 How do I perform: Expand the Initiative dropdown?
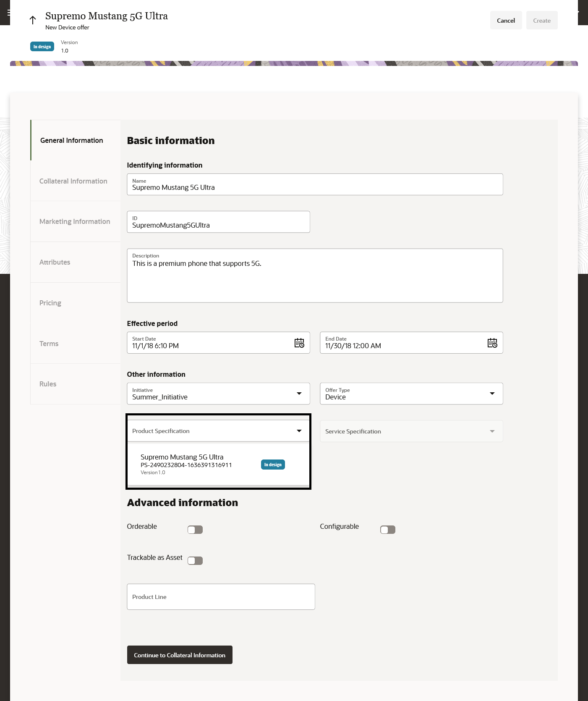click(x=299, y=394)
